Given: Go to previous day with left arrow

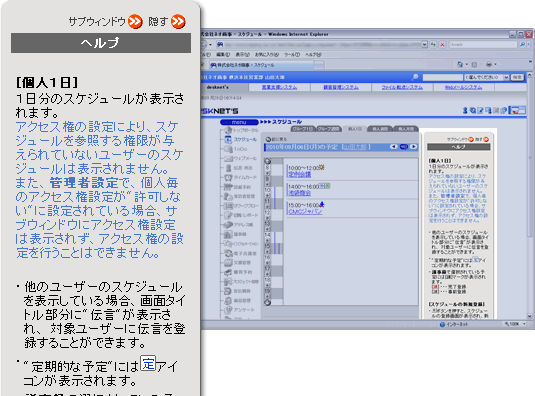Looking at the screenshot, I should (394, 147).
